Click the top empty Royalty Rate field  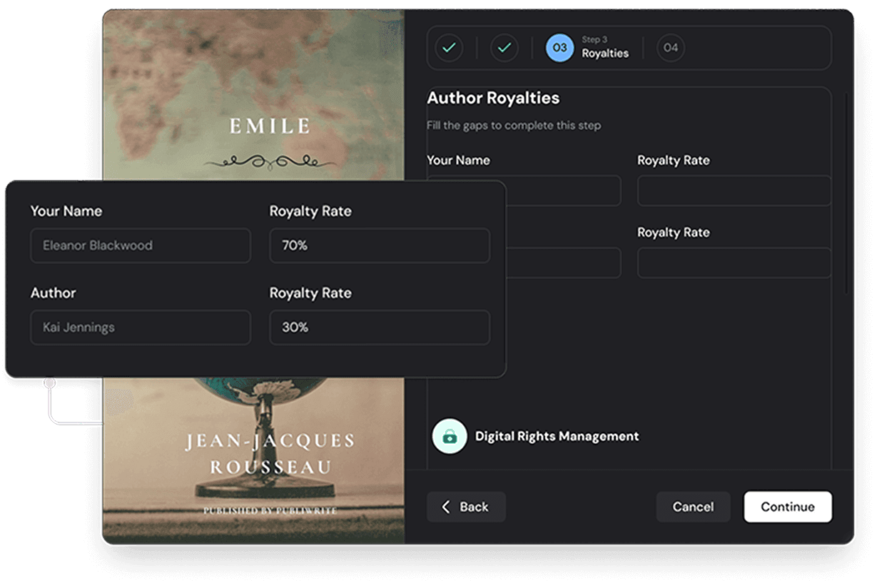click(734, 191)
